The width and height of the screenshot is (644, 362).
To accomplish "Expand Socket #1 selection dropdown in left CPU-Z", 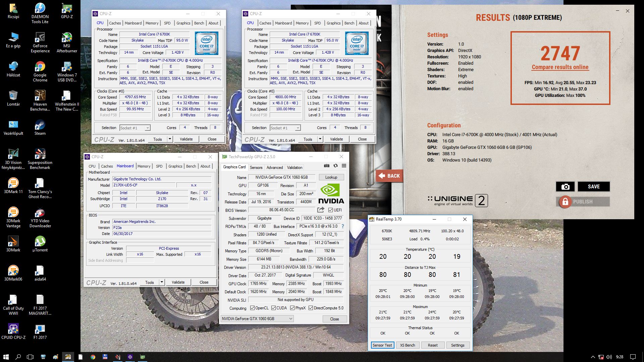I will click(x=148, y=128).
